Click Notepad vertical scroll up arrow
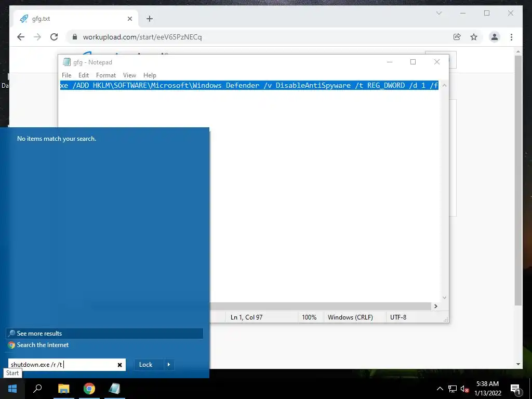 [444, 85]
